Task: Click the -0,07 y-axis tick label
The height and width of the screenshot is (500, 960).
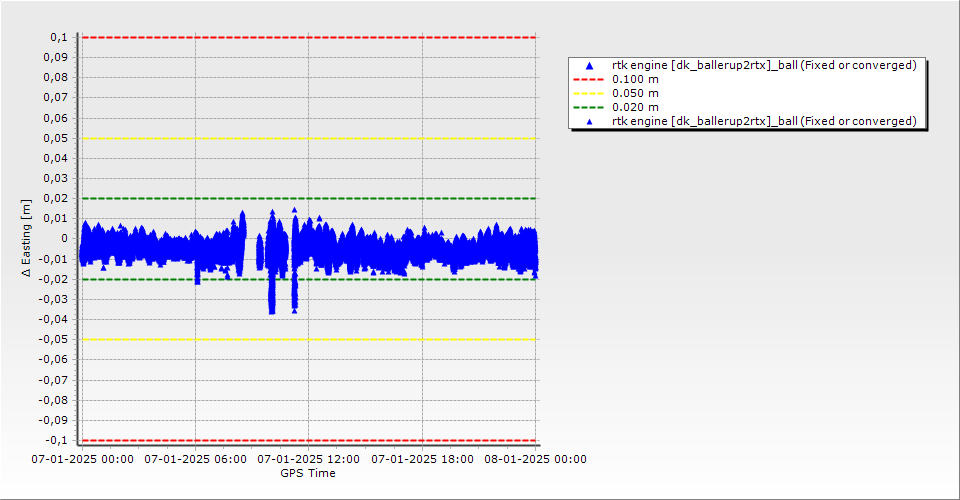Action: pyautogui.click(x=54, y=380)
